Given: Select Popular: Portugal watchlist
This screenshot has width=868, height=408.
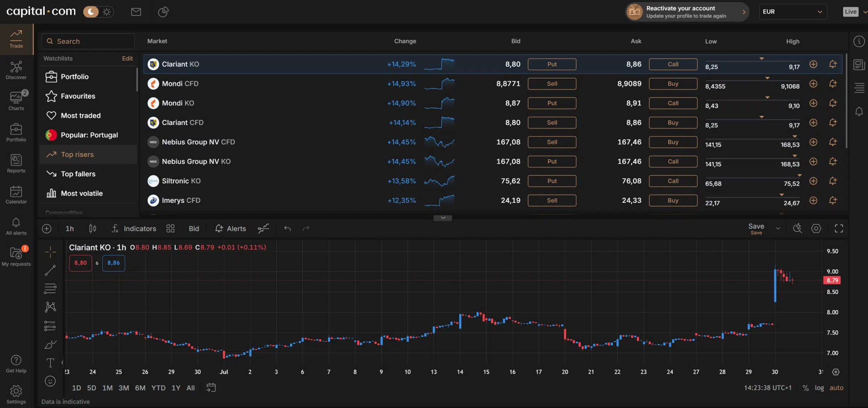Looking at the screenshot, I should 88,135.
